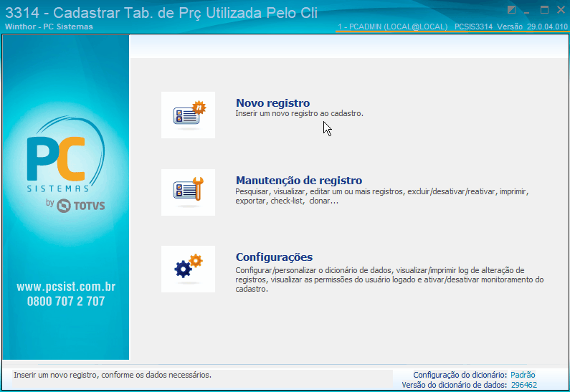Click the phone number 0800 707 2 707

66,301
